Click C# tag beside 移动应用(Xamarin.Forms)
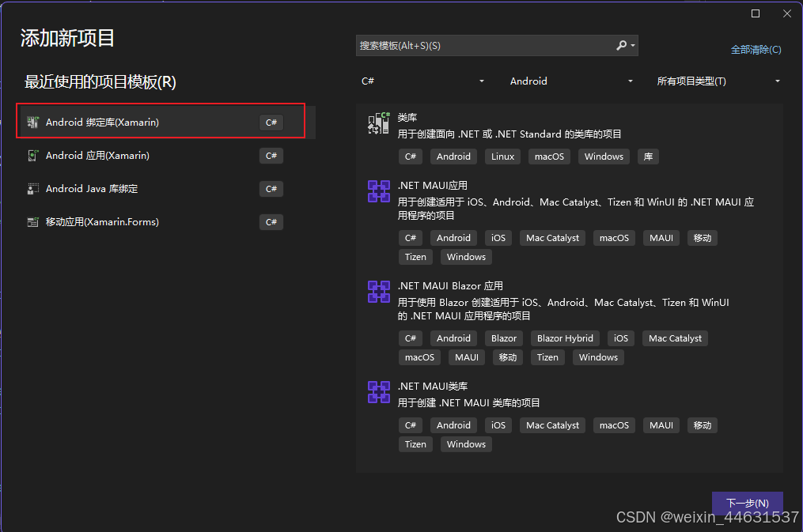 pos(271,222)
